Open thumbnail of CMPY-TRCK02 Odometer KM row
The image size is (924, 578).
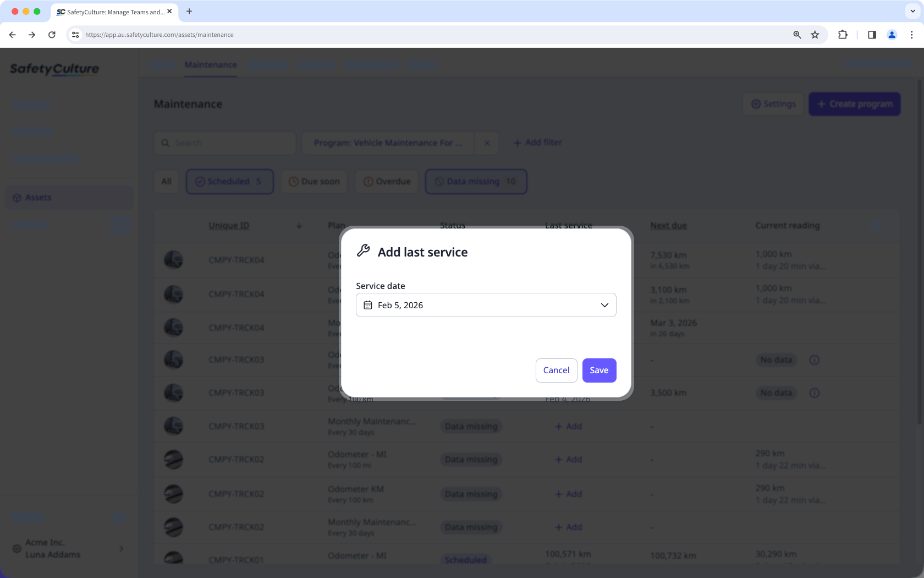point(173,494)
